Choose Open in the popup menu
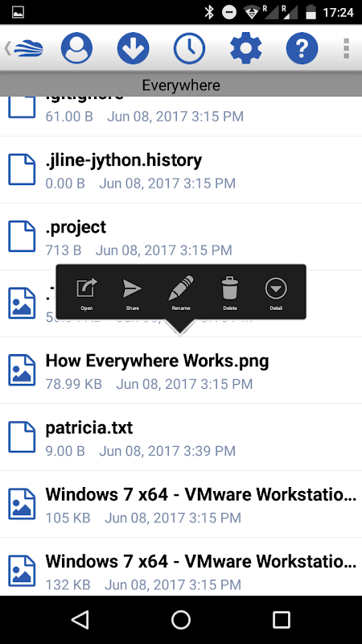 (87, 293)
